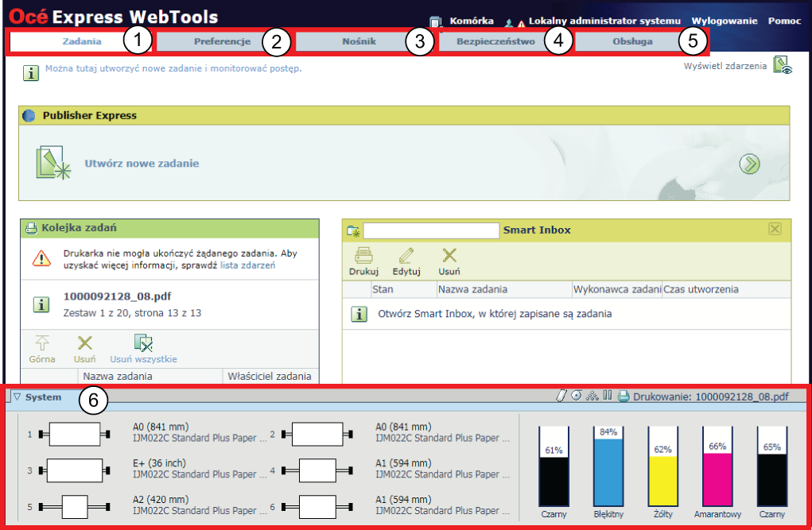Close the Smart Inbox panel
The image size is (812, 530).
tap(775, 229)
